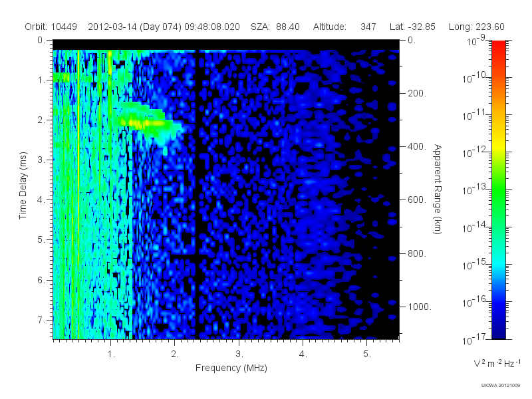
Task: Click the Orbit: 10449 header text
Action: 51,27
